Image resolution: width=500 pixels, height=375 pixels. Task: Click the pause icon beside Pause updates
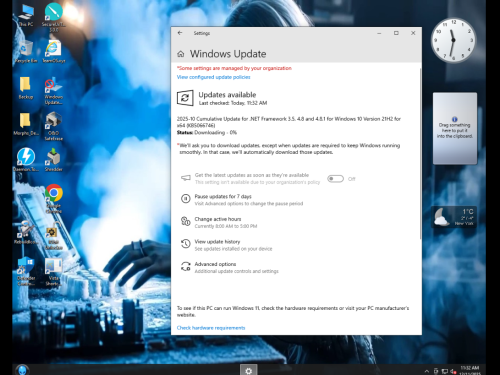tap(185, 199)
